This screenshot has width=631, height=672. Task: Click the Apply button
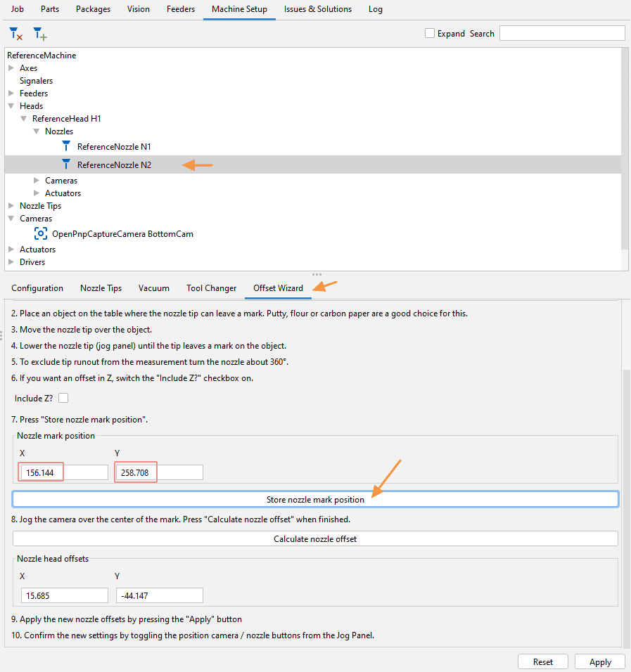[x=599, y=661]
